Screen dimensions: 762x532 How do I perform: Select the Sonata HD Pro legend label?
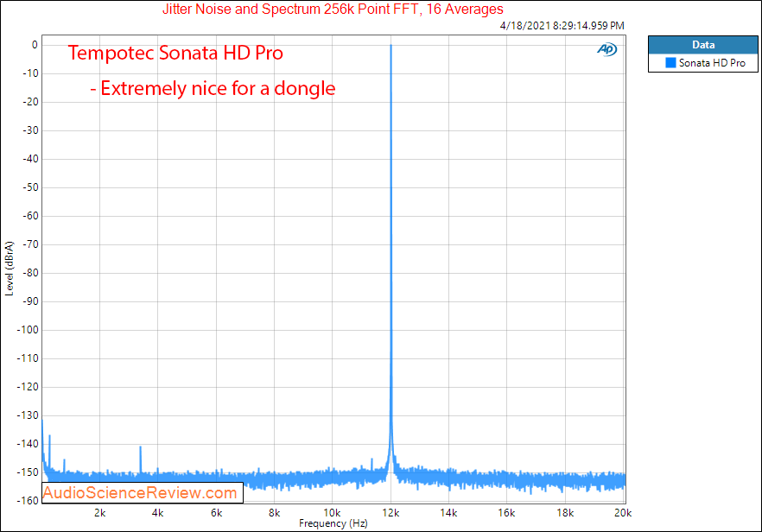tap(712, 63)
